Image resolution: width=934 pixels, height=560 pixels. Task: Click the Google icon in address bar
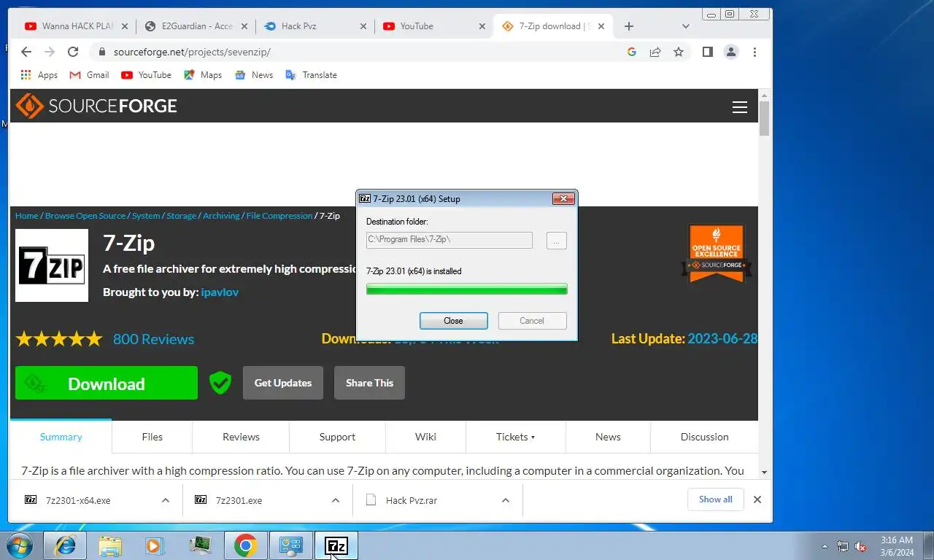(632, 52)
